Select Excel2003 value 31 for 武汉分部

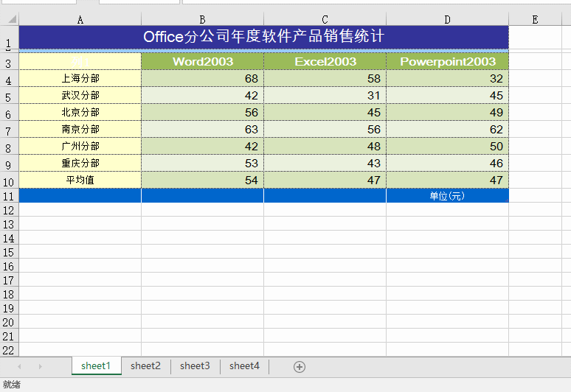click(325, 95)
